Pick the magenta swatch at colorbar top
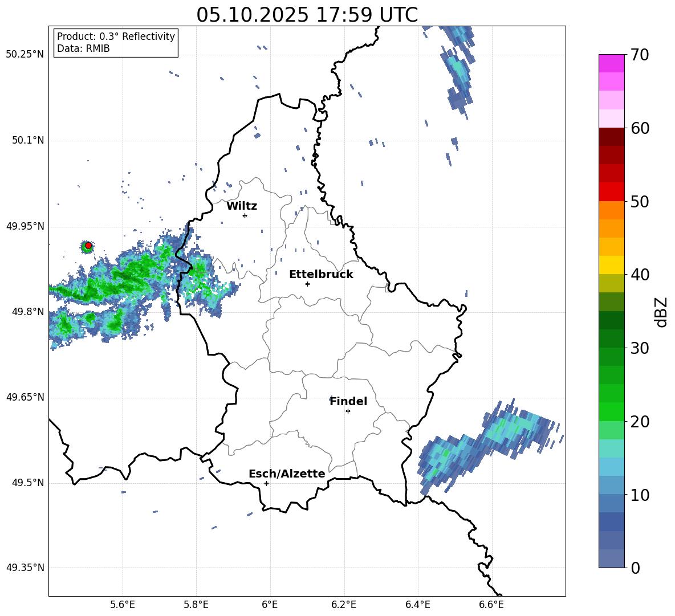Viewport: 675px width, 616px height. click(x=611, y=63)
